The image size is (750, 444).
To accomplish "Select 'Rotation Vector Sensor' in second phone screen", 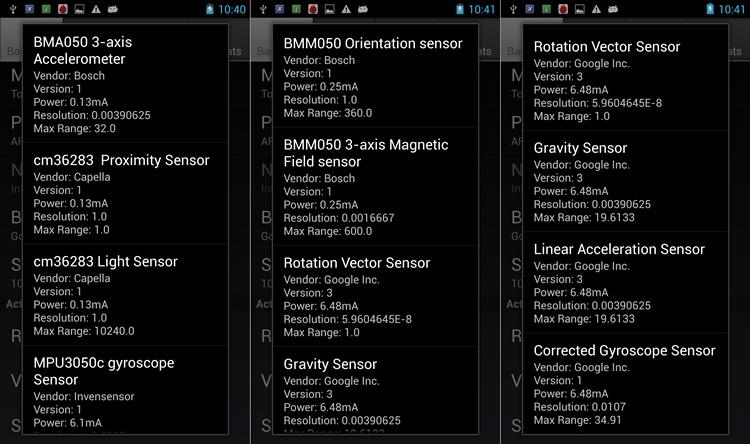I will (x=357, y=263).
